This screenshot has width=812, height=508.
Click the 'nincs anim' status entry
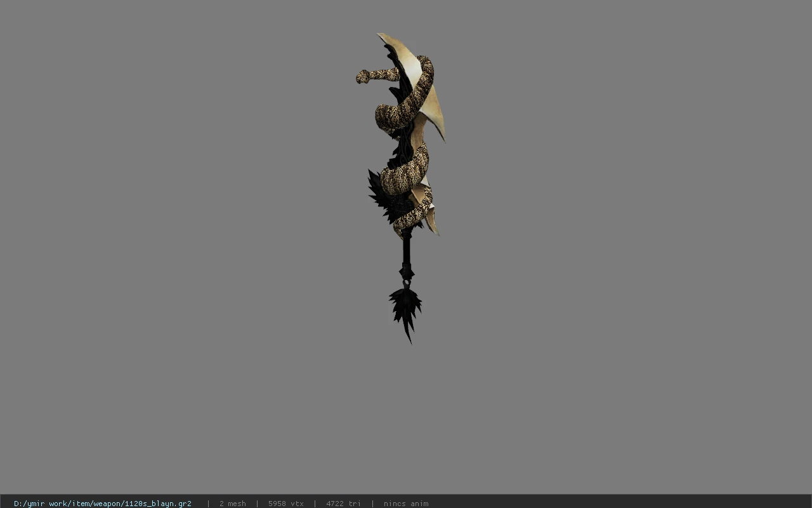point(406,504)
